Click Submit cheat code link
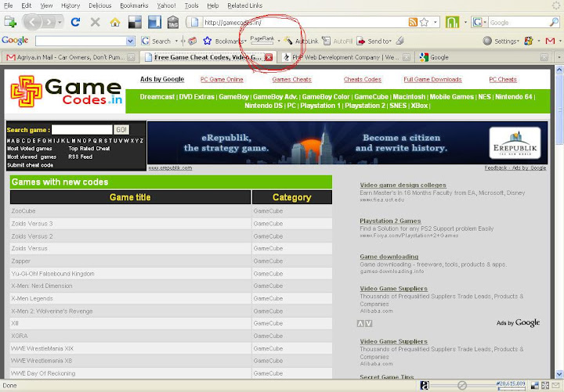564x392 pixels. [31, 165]
